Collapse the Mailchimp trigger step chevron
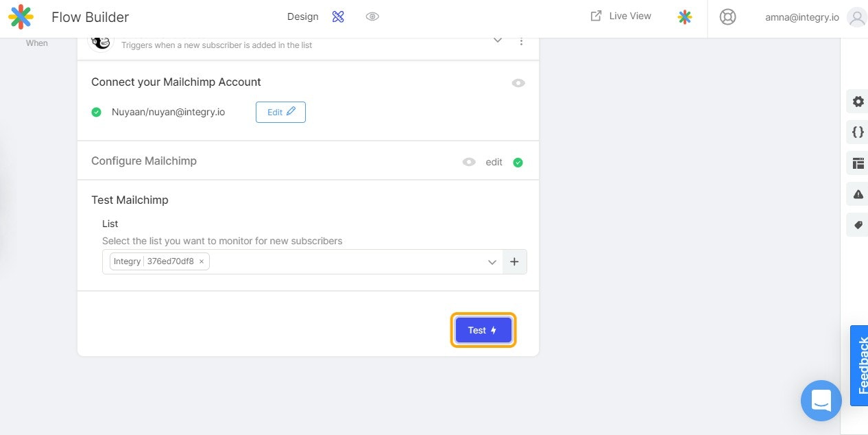The width and height of the screenshot is (868, 435). coord(498,40)
